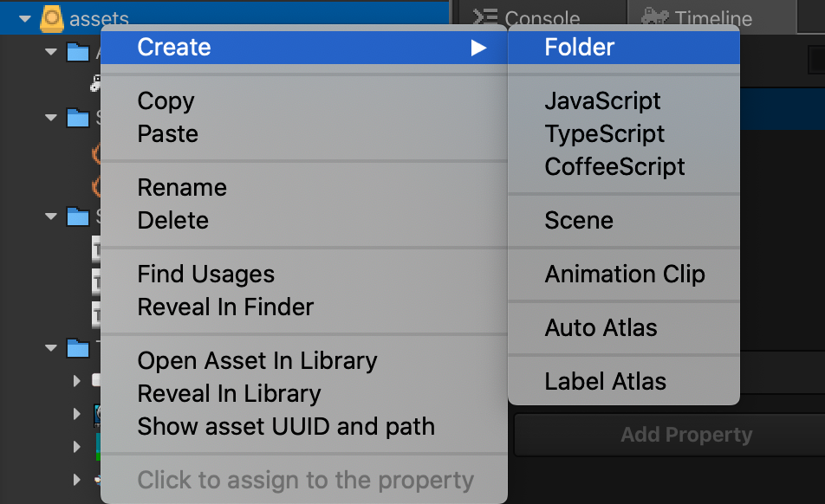This screenshot has height=504, width=825.
Task: Choose Paste from the context menu
Action: pos(303,133)
